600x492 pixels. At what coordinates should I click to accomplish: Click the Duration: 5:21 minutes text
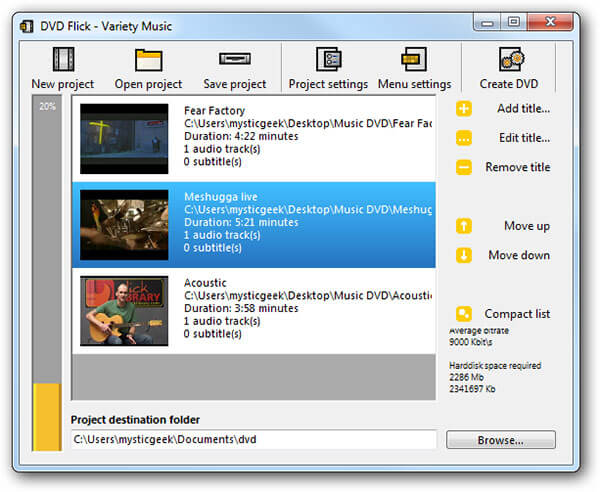241,222
